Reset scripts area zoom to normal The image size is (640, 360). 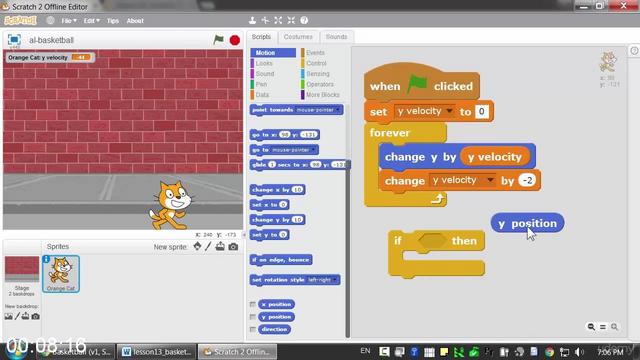click(x=603, y=327)
